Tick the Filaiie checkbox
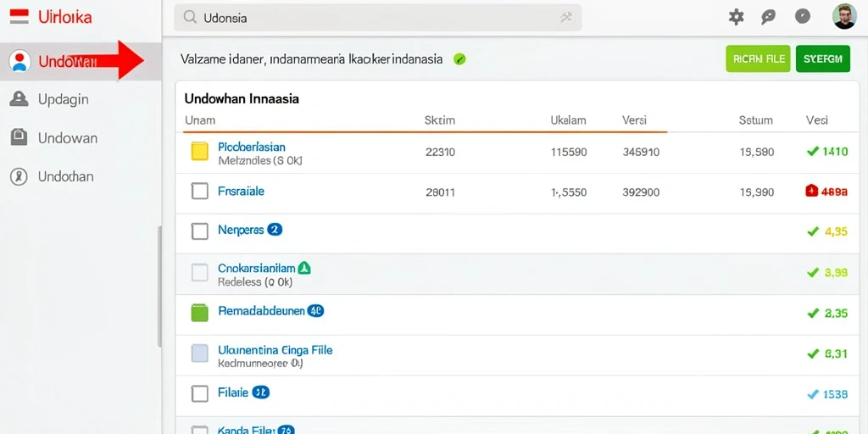 coord(199,393)
